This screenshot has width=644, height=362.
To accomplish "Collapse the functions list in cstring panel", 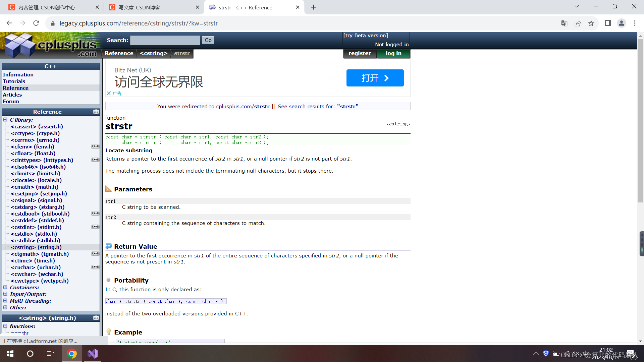I will (5, 326).
